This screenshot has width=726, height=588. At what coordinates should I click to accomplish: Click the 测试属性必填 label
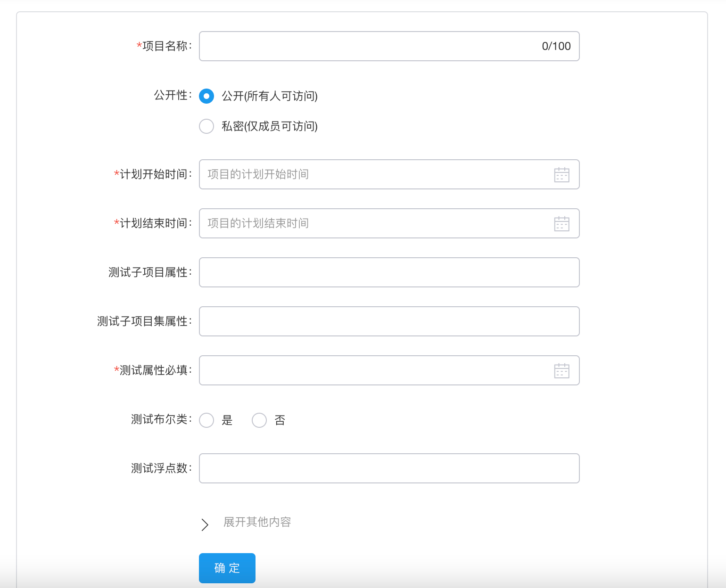click(x=153, y=370)
